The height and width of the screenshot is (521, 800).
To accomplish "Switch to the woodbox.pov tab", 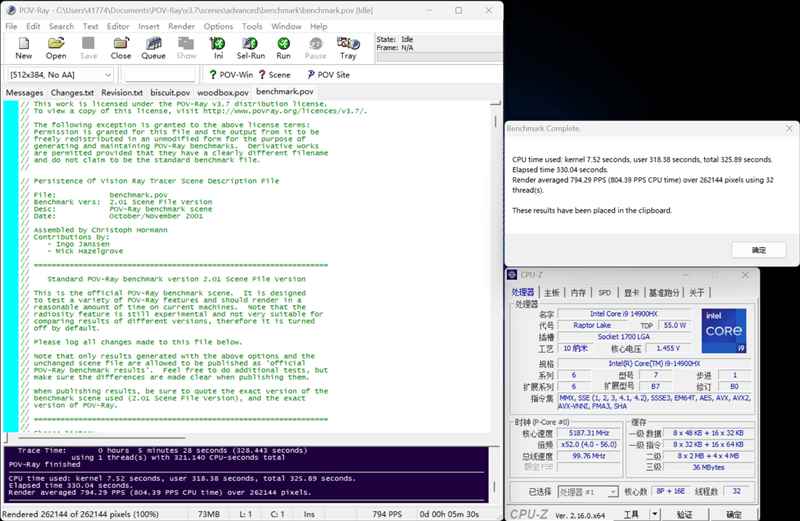I will (x=223, y=93).
